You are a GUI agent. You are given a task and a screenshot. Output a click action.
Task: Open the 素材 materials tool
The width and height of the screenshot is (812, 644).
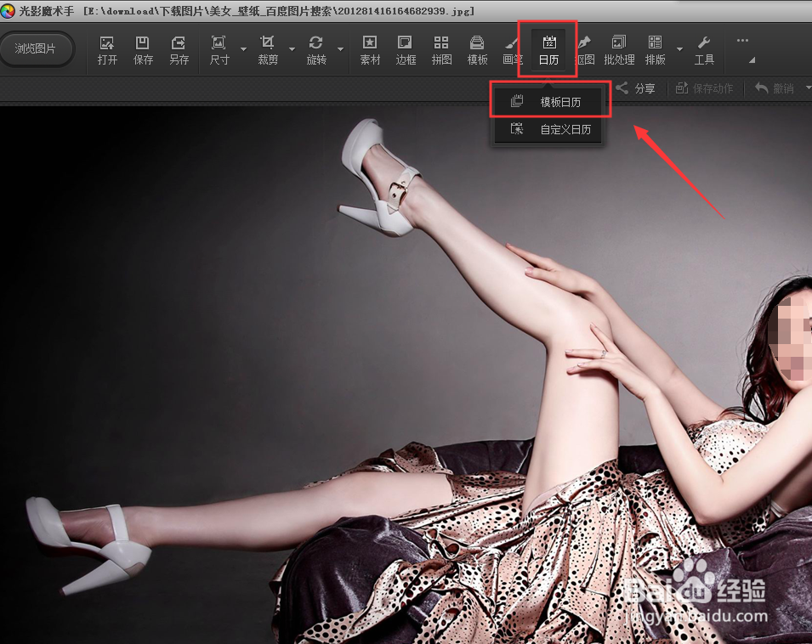tap(370, 50)
